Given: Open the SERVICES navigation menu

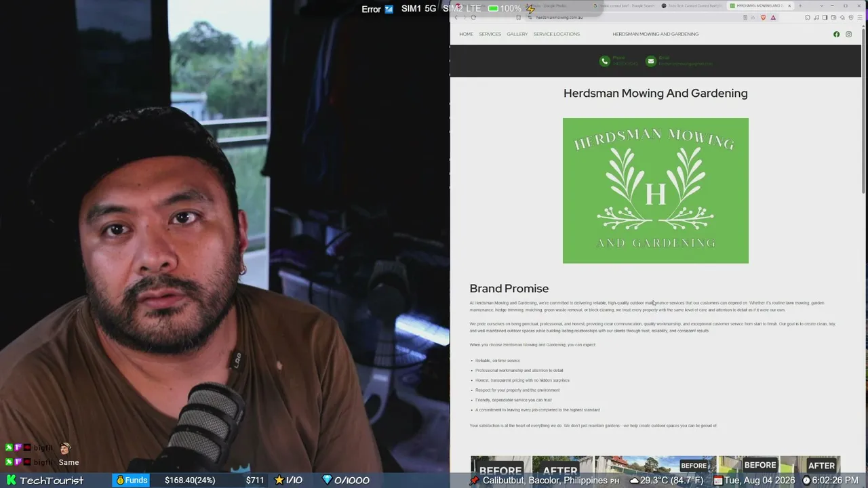Looking at the screenshot, I should coord(490,34).
